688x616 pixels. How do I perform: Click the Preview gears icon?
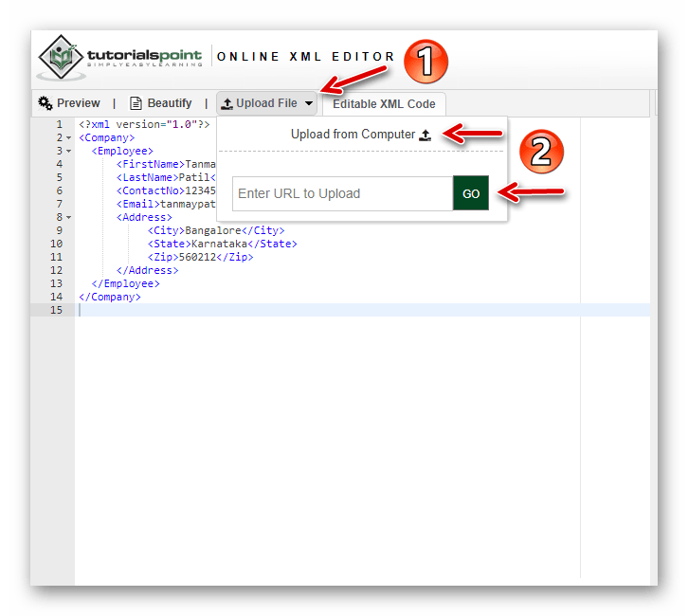pos(45,103)
